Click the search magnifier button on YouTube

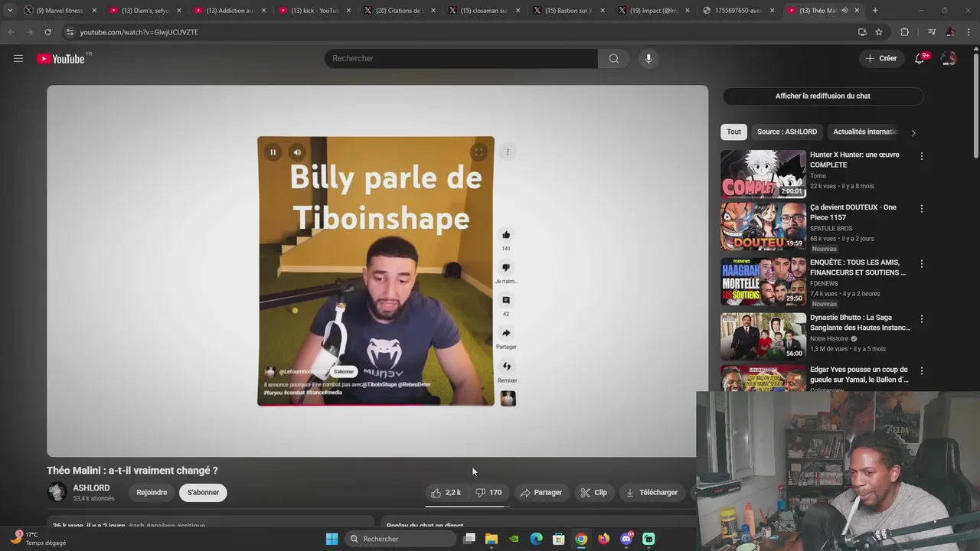614,58
